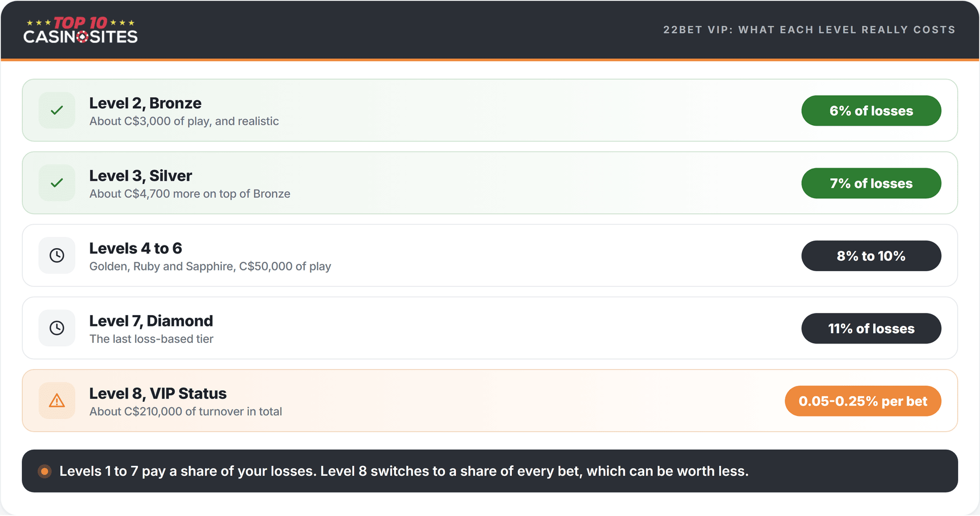
Task: Click 'The last loss-based tier' text
Action: pos(151,339)
